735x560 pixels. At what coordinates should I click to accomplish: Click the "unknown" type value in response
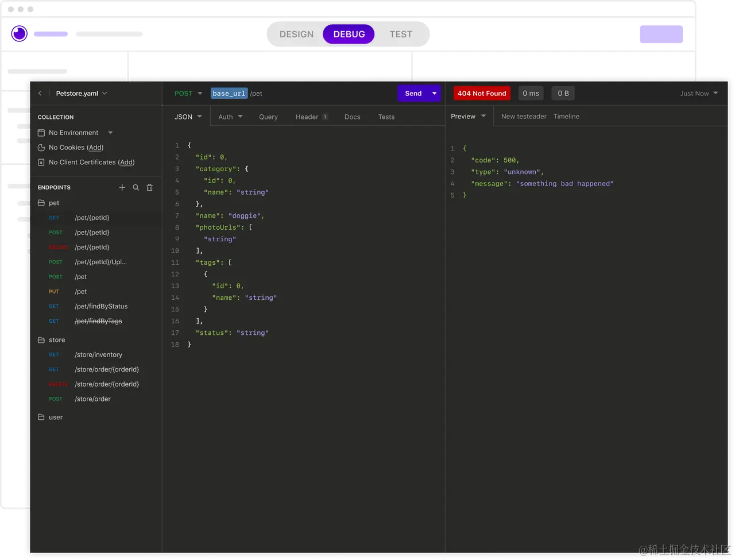(522, 172)
